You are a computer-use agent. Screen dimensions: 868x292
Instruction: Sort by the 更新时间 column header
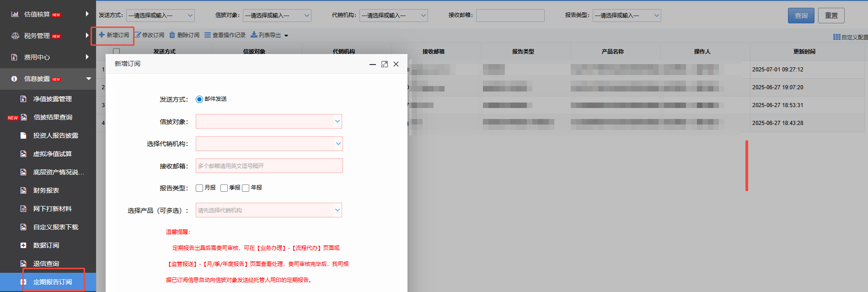(x=804, y=52)
